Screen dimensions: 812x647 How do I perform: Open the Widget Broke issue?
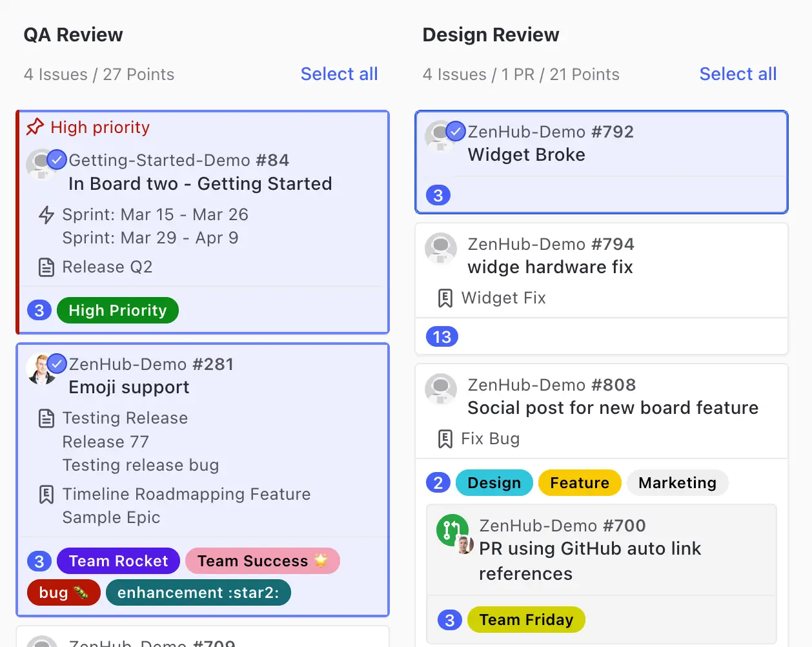(527, 155)
